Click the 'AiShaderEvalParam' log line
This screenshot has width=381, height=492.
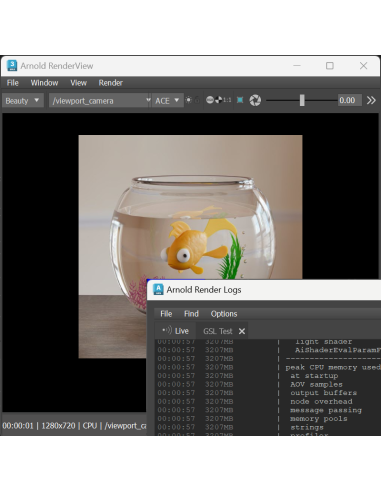point(338,350)
